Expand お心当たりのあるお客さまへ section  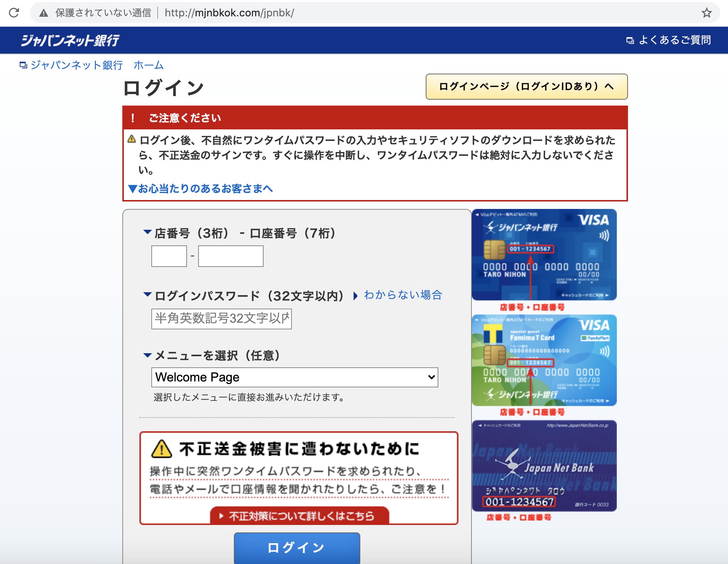tap(201, 189)
